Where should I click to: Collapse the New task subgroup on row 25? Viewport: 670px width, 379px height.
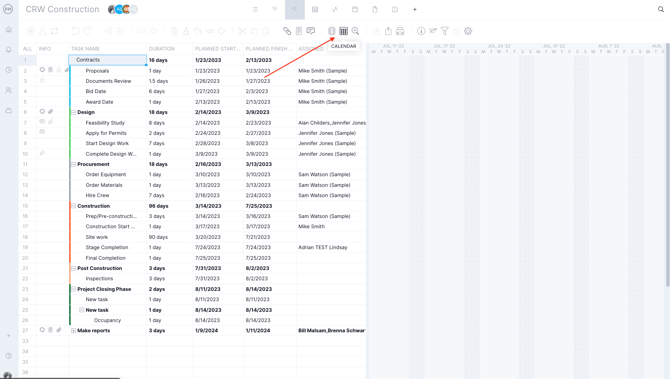[x=82, y=310]
